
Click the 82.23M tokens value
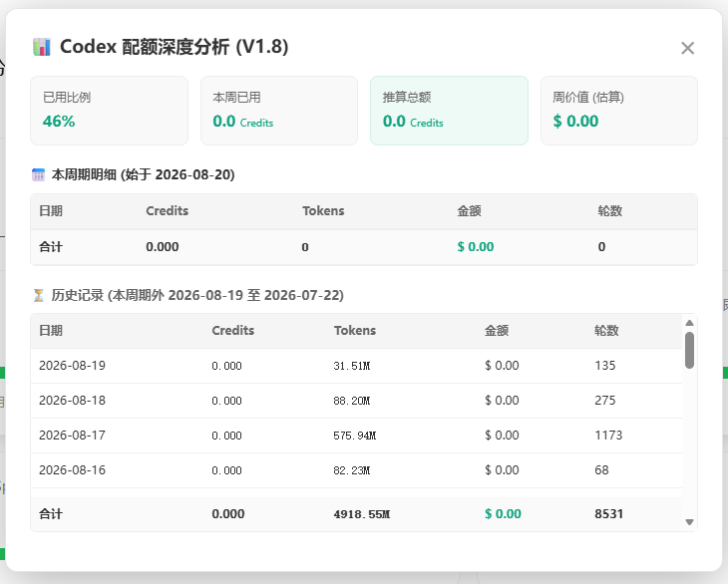pyautogui.click(x=351, y=470)
